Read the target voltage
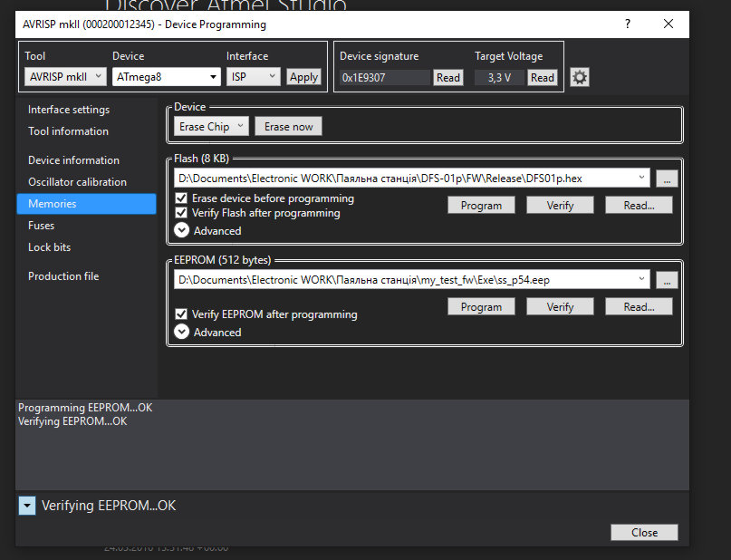731x560 pixels. tap(543, 77)
